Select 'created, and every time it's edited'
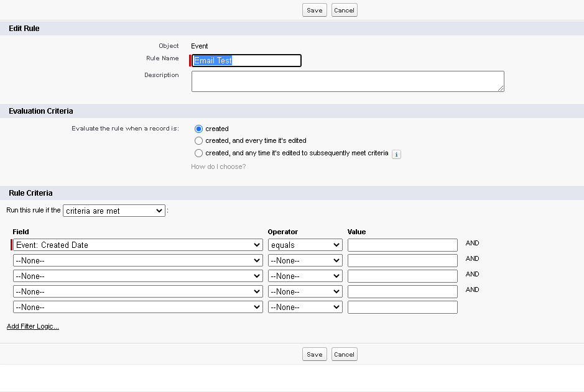Viewport: 584px width, 392px height. [199, 141]
